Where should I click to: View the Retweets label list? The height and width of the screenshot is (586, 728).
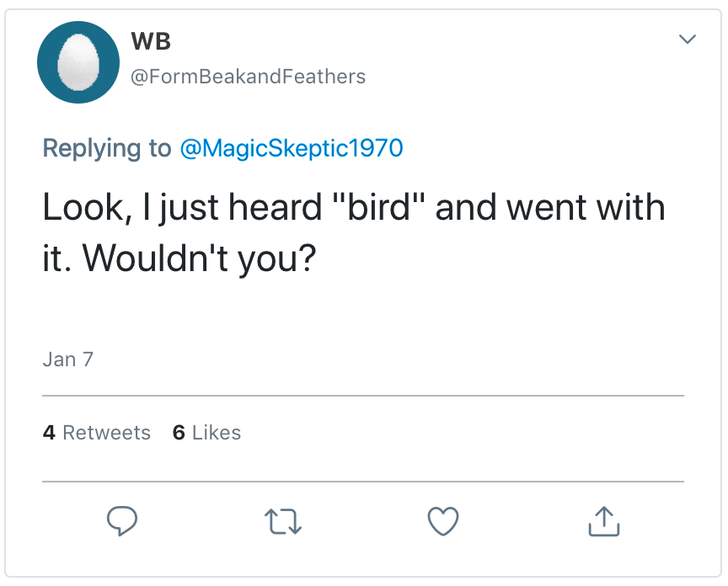point(107,433)
